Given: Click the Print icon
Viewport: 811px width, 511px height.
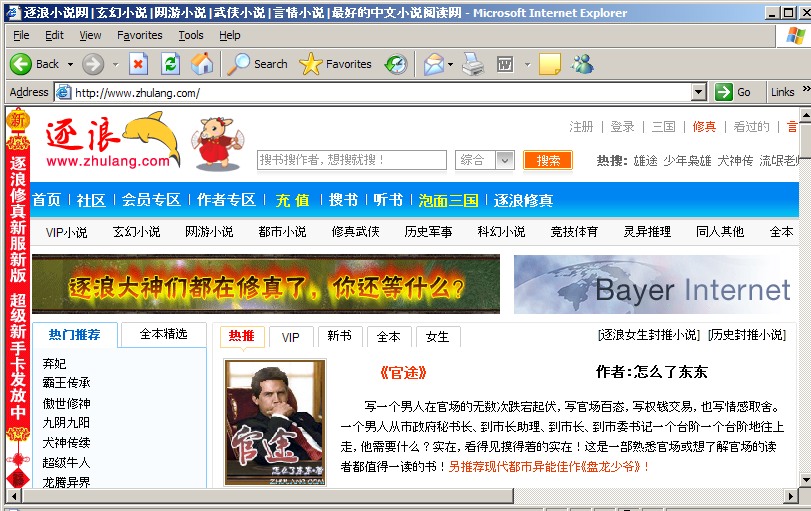Looking at the screenshot, I should [x=473, y=64].
